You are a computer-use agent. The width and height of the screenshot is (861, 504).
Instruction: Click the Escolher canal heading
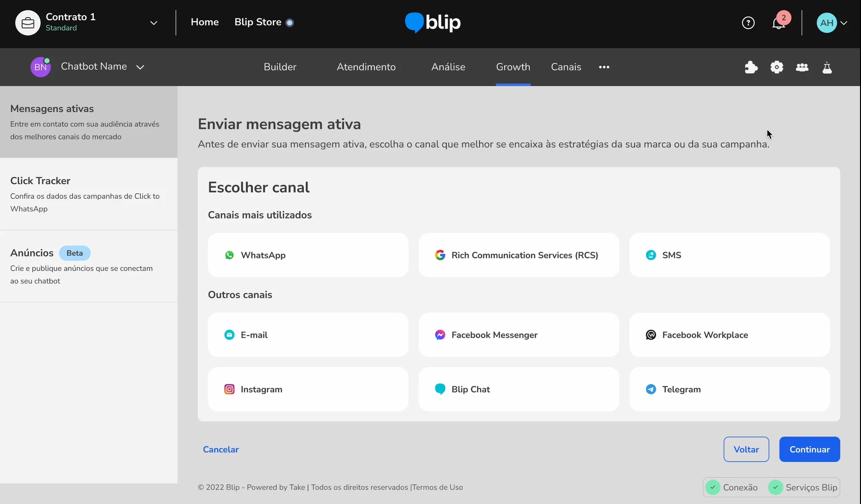[259, 188]
